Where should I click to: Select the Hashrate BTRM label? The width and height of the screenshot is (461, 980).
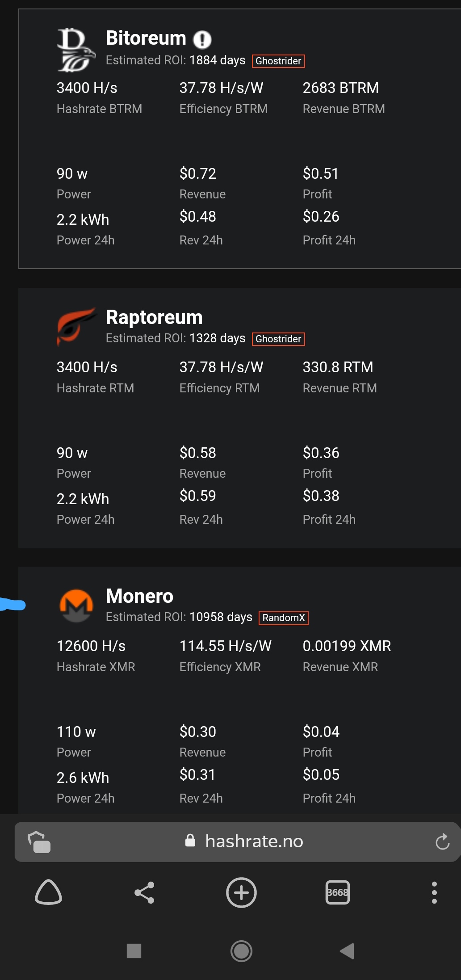pyautogui.click(x=99, y=109)
